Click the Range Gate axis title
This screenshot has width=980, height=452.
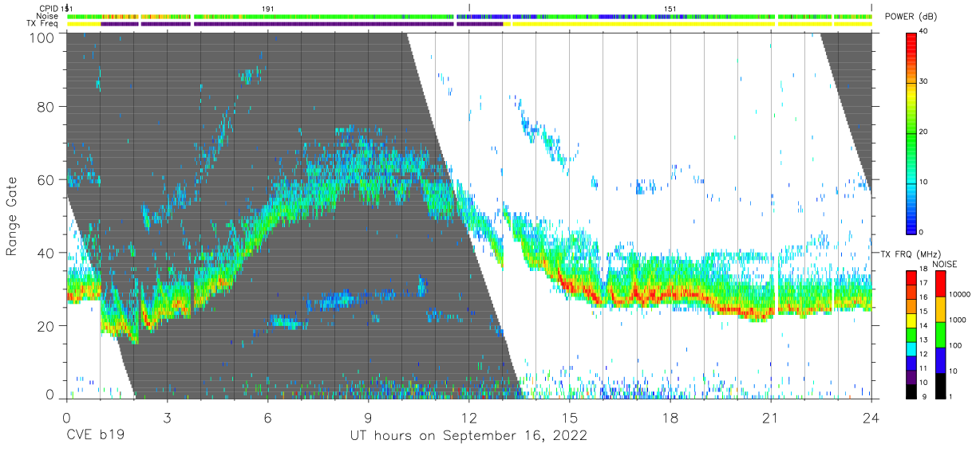click(x=13, y=216)
